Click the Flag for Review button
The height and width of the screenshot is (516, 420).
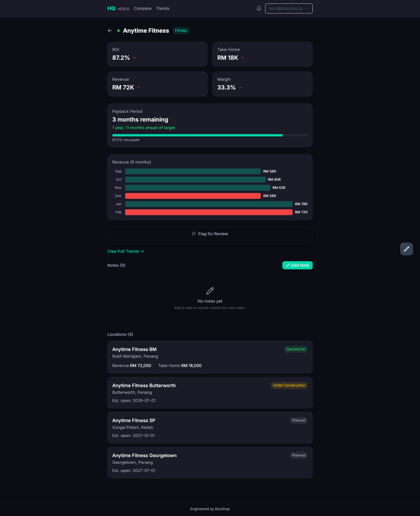pos(210,234)
